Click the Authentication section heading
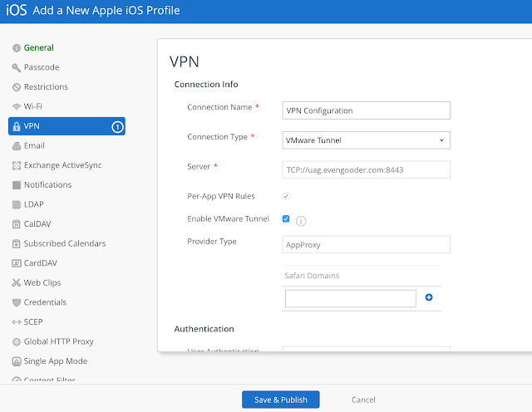This screenshot has height=412, width=532. 204,329
